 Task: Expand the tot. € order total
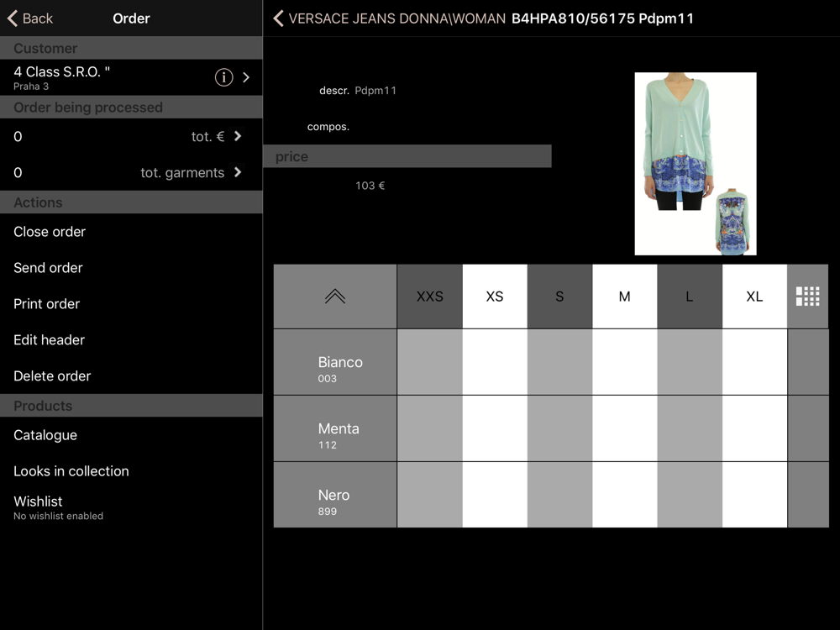pyautogui.click(x=238, y=136)
